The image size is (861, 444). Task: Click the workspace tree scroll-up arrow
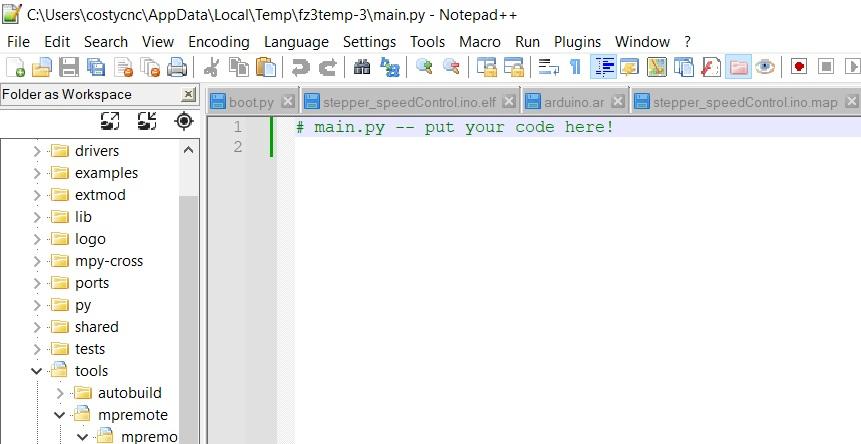coord(188,150)
